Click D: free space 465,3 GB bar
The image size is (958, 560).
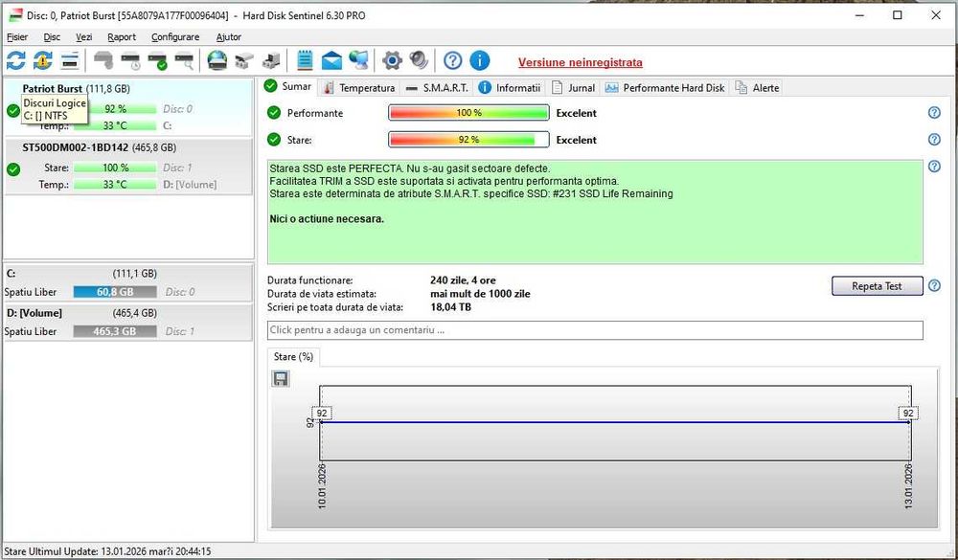pos(115,331)
